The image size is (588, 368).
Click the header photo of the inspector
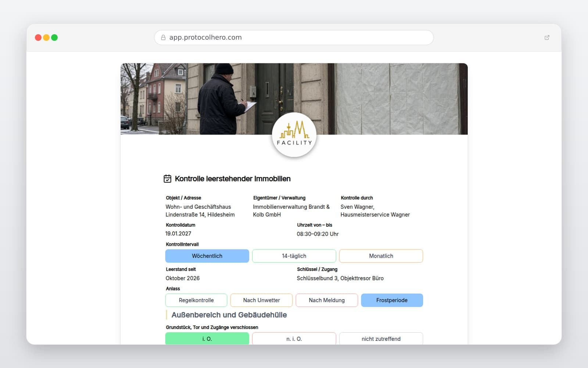(x=294, y=99)
